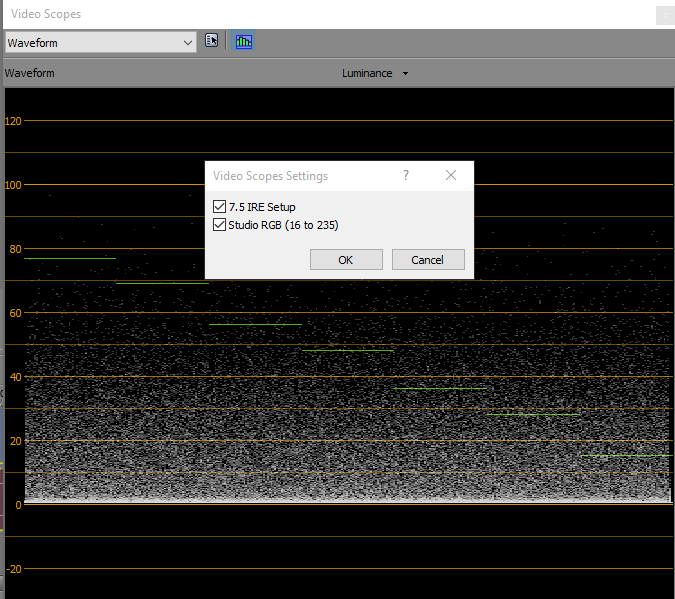Open the Waveform scope type combo box
The height and width of the screenshot is (599, 675).
tap(101, 43)
